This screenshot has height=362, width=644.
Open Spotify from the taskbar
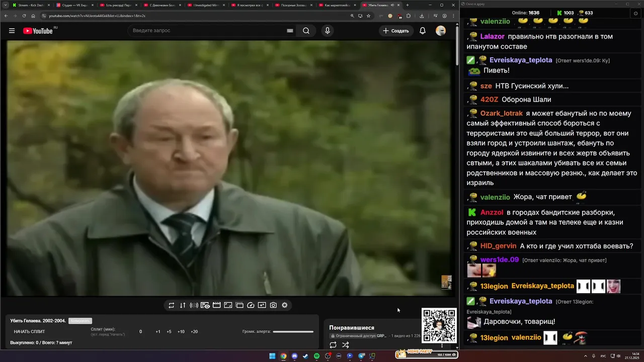coord(316,356)
